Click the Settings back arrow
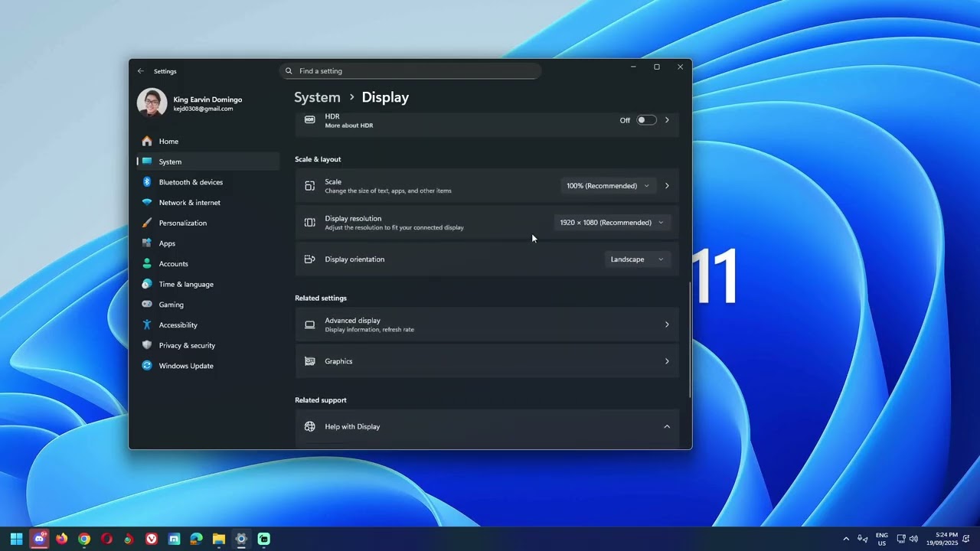This screenshot has height=551, width=980. (140, 71)
